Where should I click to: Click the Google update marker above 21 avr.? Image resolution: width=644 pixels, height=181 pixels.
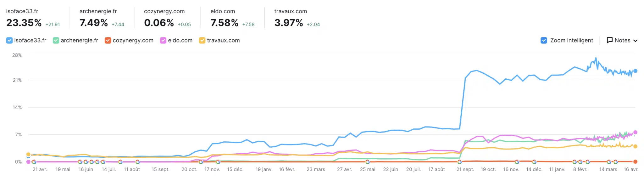[x=34, y=162]
